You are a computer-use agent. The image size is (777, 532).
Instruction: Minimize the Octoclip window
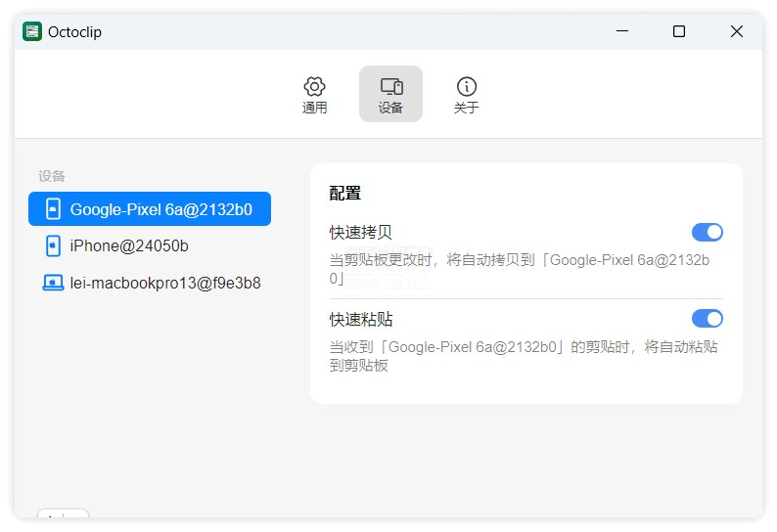(622, 31)
